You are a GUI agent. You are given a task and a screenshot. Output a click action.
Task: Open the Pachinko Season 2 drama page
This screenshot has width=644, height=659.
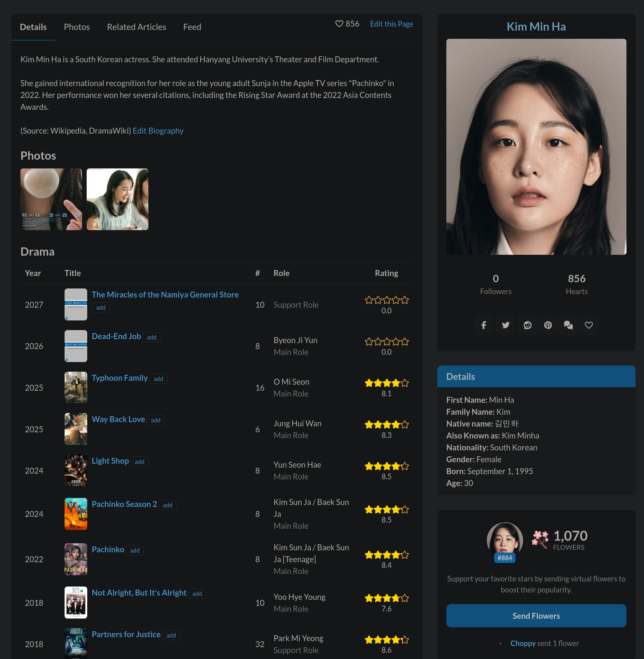125,504
